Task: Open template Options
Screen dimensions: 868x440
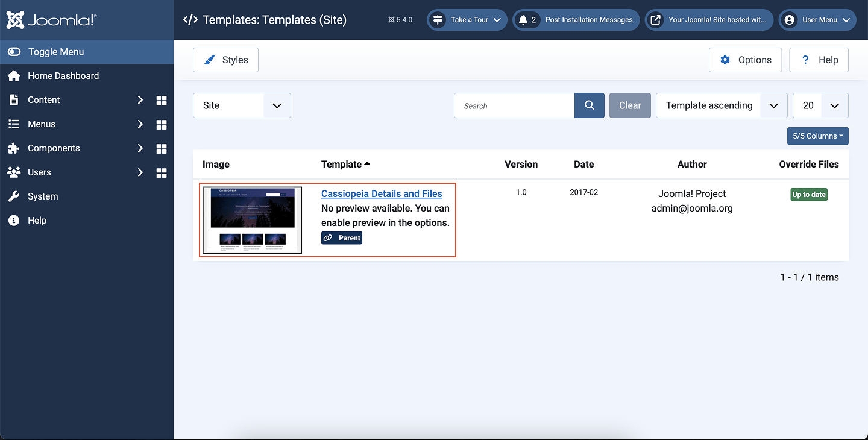Action: (x=745, y=60)
